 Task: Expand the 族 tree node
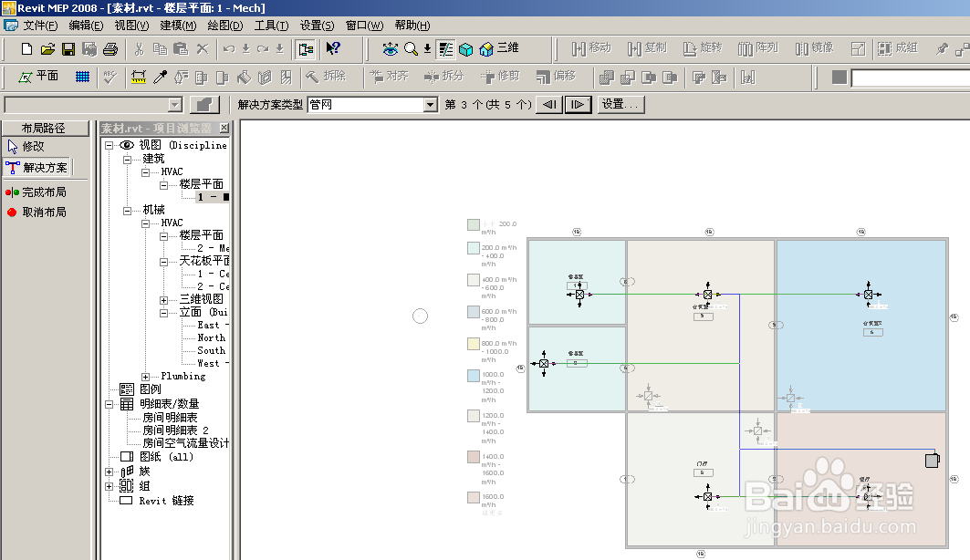(x=109, y=472)
